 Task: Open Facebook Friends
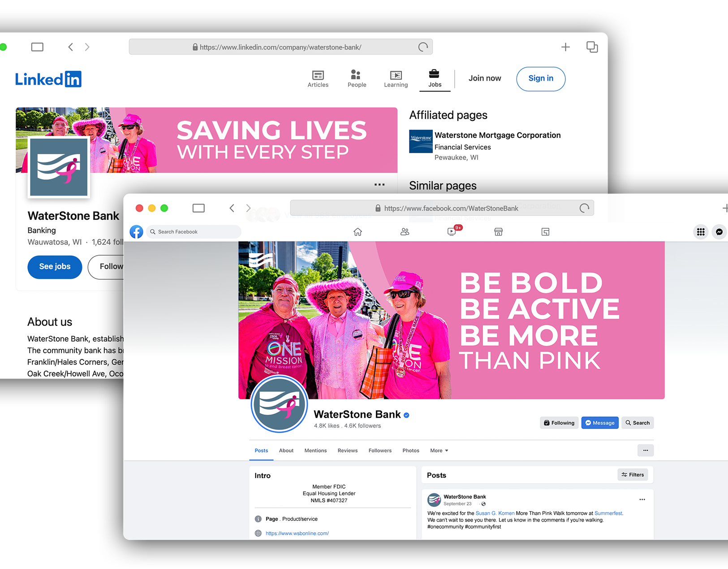point(405,232)
